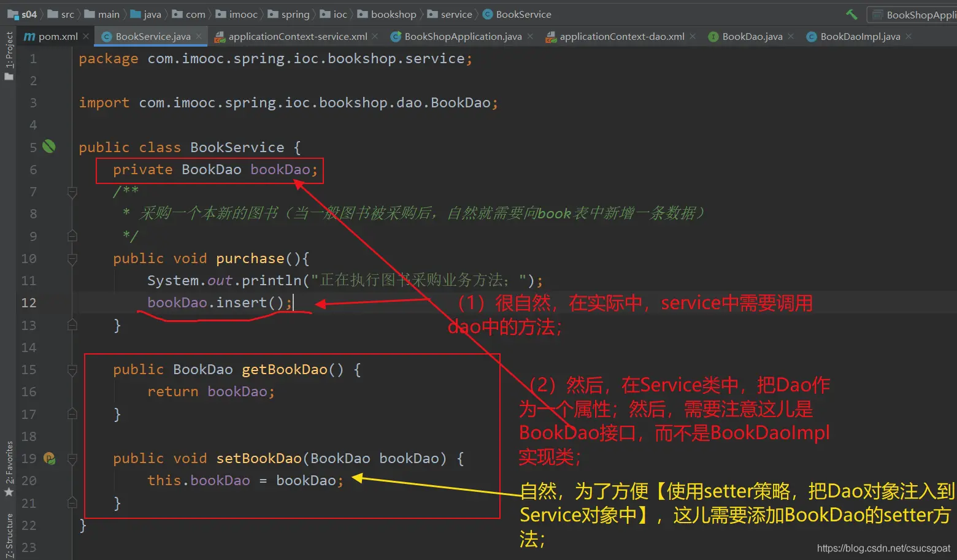Click the class icon on the BookDaoImpl.java tab
This screenshot has width=957, height=560.
812,37
